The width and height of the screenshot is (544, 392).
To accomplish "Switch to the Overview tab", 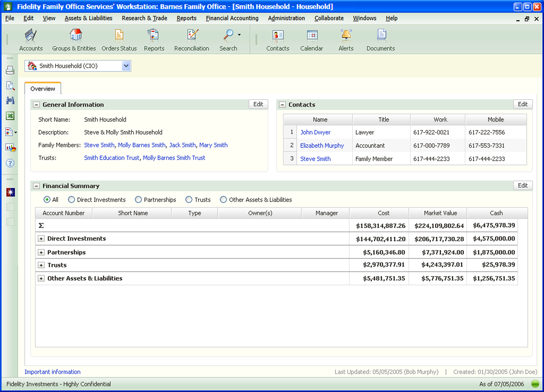I will pyautogui.click(x=43, y=89).
